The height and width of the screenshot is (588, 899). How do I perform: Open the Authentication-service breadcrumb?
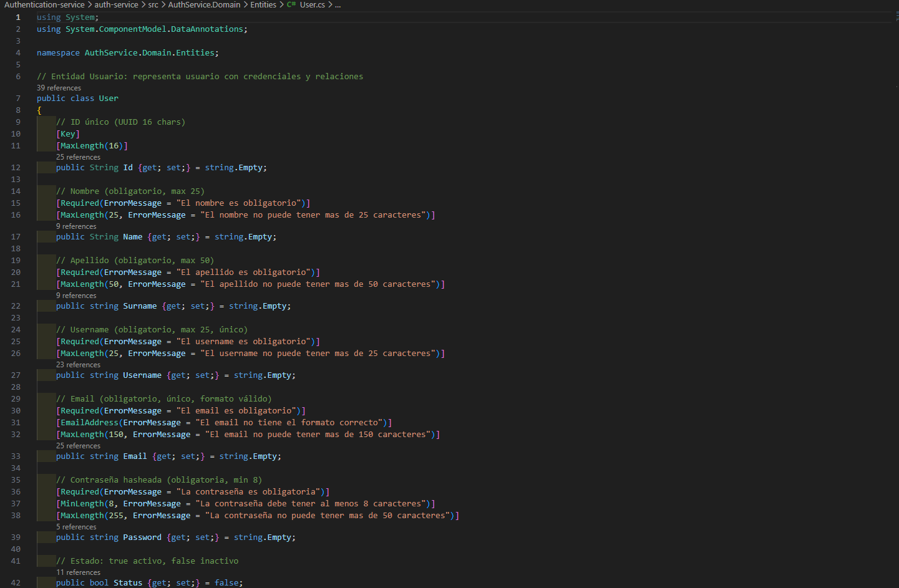44,4
